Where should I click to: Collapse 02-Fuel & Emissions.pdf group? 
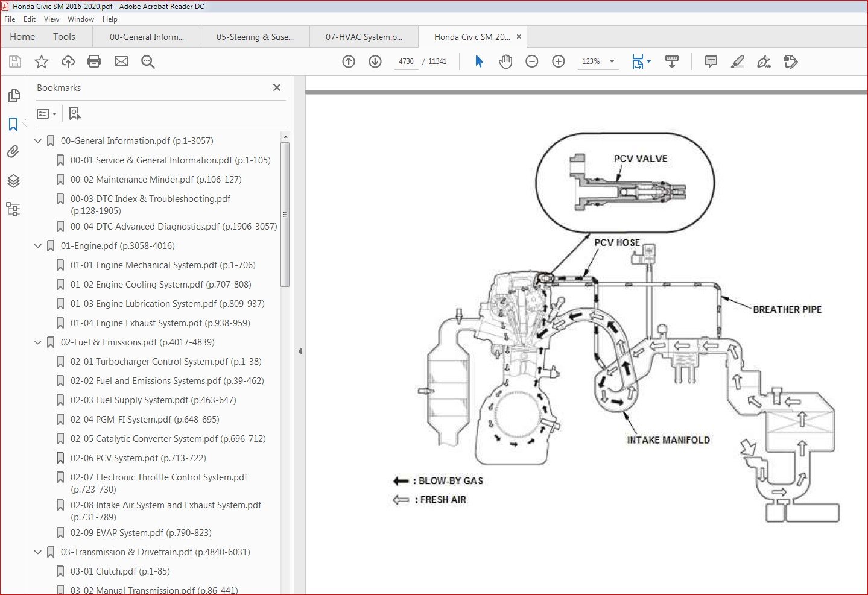[38, 342]
